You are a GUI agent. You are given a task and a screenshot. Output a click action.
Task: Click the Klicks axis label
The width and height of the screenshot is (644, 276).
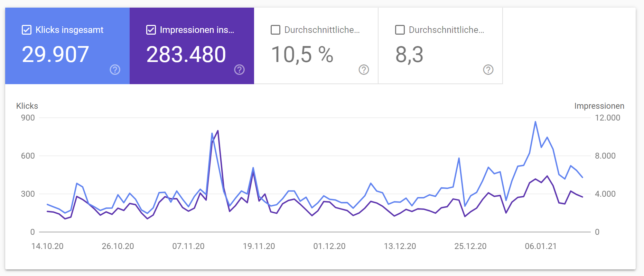point(27,106)
